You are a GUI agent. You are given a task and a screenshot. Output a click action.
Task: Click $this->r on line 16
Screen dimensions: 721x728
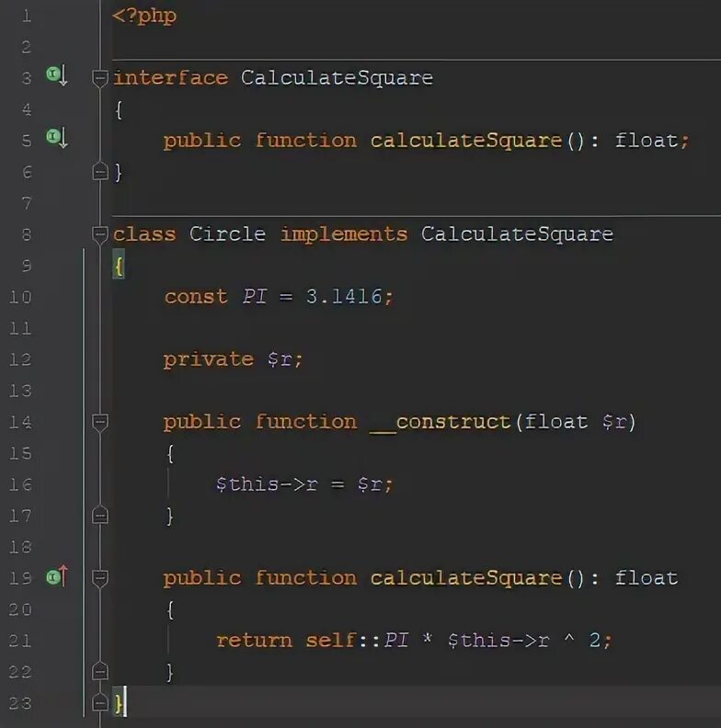267,484
